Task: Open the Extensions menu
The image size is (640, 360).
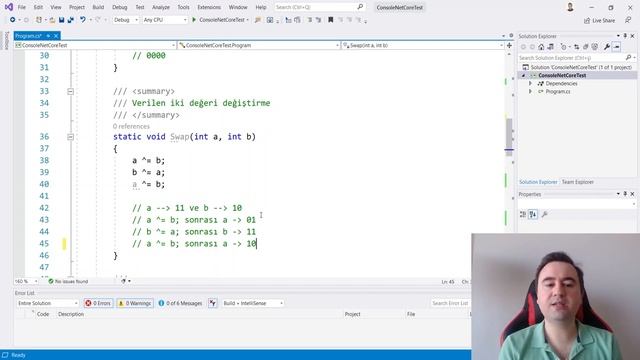Action: point(209,7)
